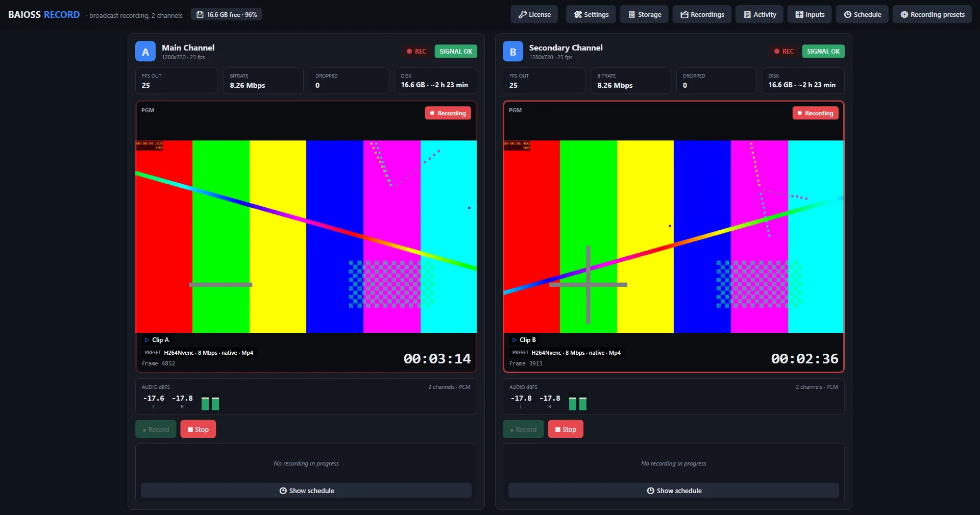Click the channel B badge icon

[x=513, y=52]
